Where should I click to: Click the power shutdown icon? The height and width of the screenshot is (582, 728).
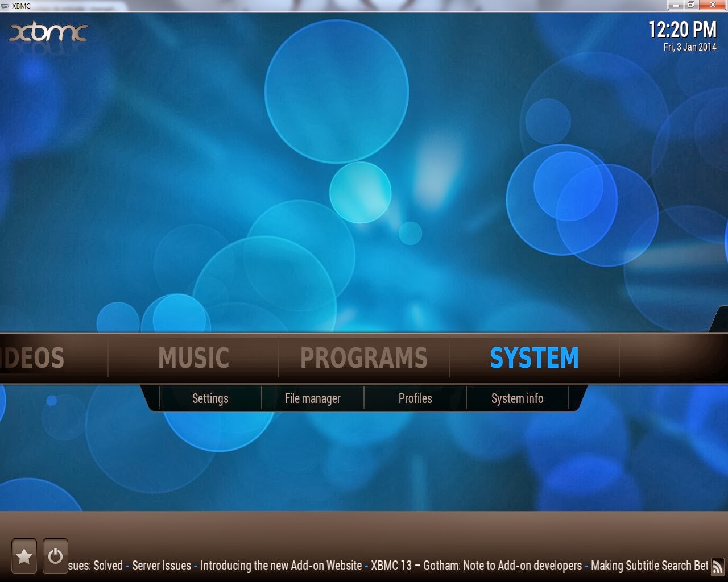[55, 555]
